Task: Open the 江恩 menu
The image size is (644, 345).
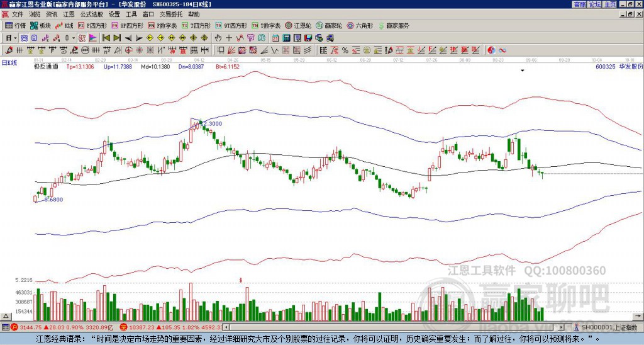Action: coord(69,14)
